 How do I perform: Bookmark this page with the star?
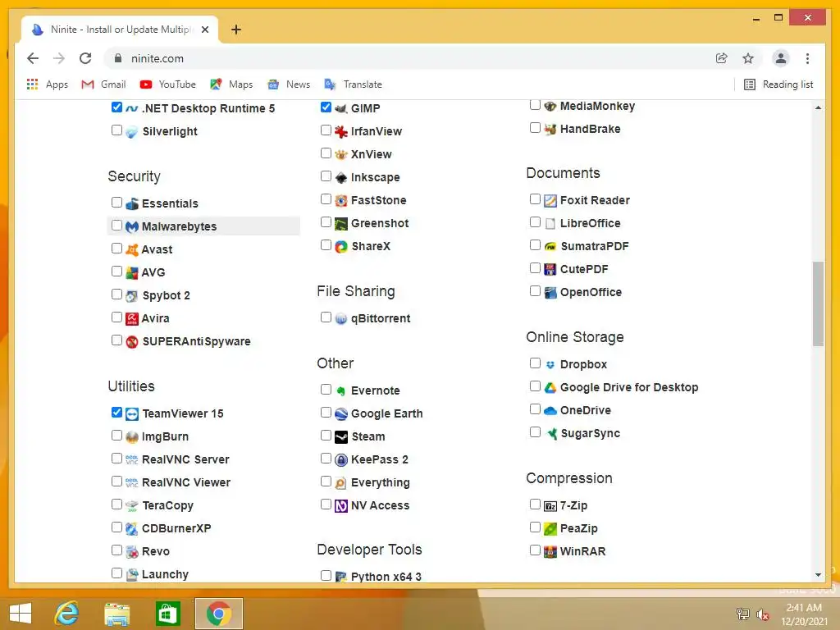point(748,58)
